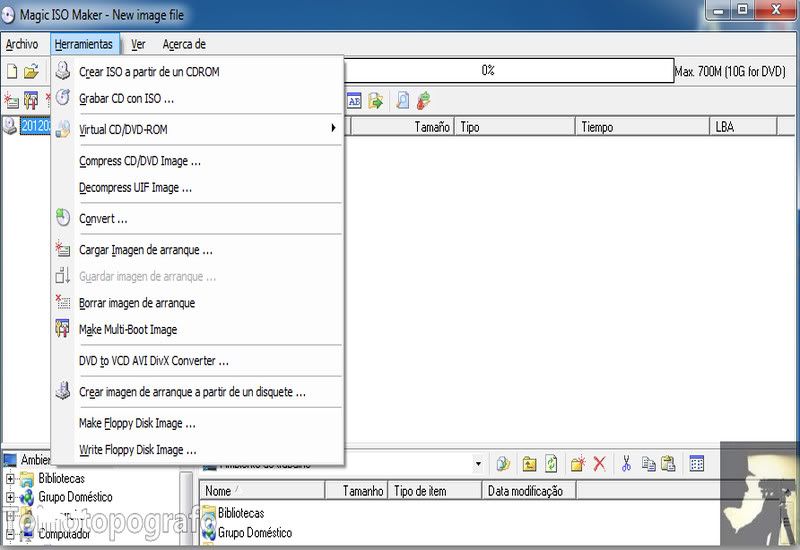Select the root image node in the ISO tree

pos(35,125)
